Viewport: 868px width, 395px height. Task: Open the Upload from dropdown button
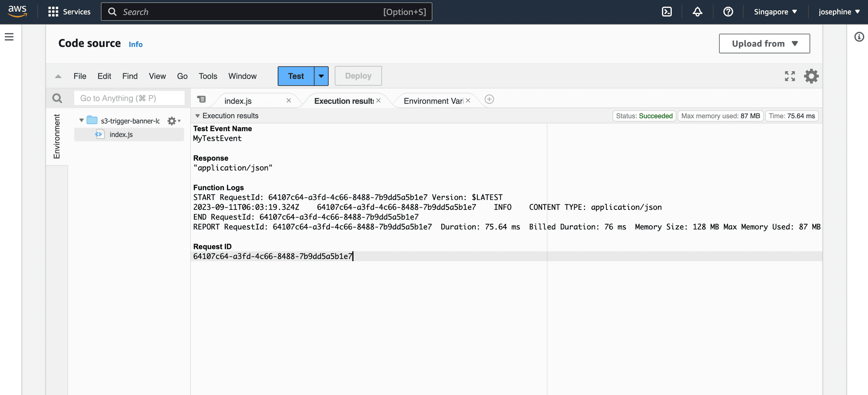tap(764, 43)
